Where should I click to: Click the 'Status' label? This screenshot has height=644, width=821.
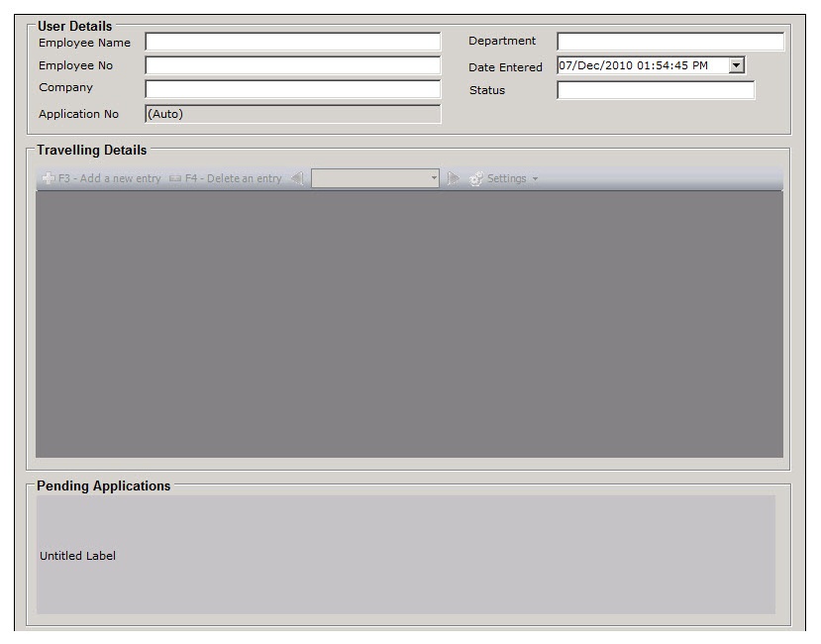pos(487,90)
